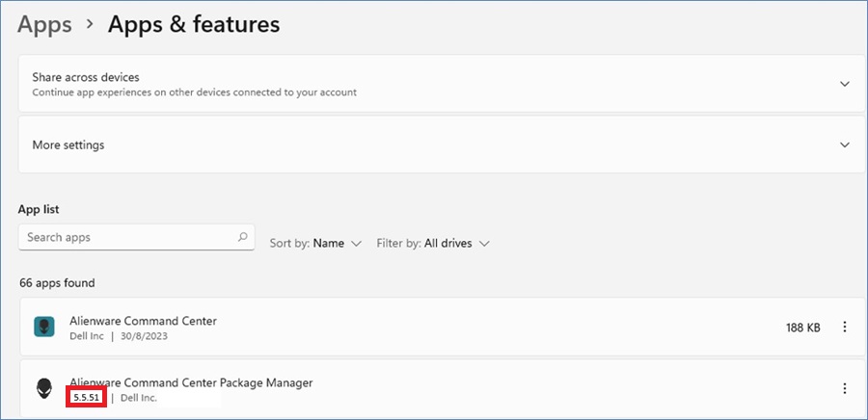
Task: Click the Apps & features page title
Action: click(194, 24)
